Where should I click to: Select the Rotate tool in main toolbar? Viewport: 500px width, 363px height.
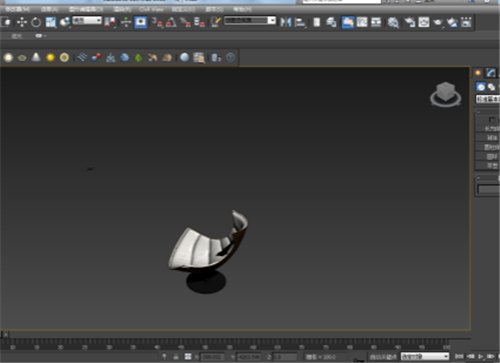[36, 22]
